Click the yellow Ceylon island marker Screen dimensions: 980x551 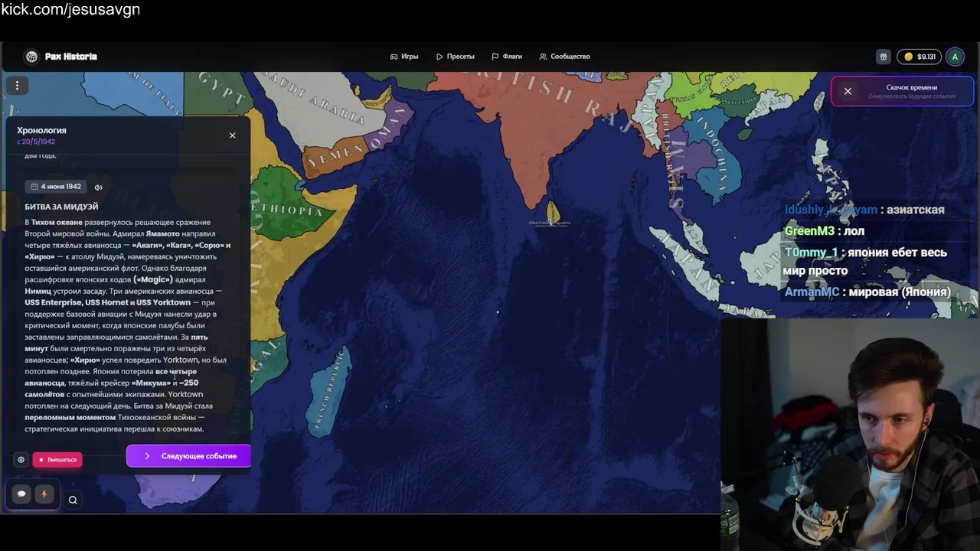(552, 212)
